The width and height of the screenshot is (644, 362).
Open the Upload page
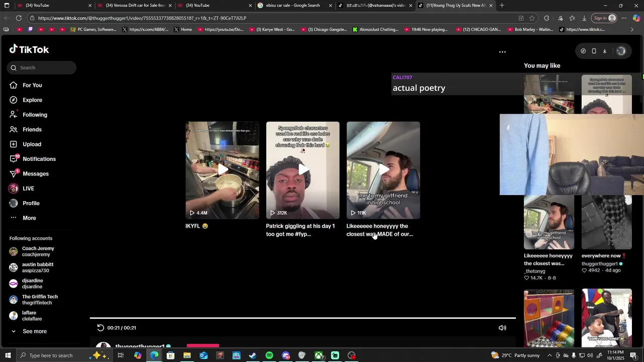(32, 144)
